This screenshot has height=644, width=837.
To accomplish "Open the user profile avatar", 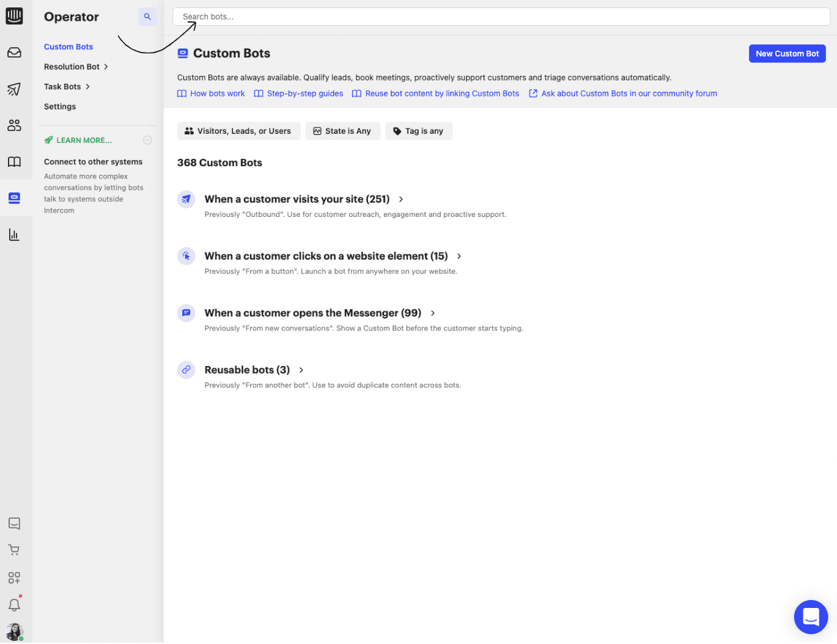I will [x=14, y=632].
